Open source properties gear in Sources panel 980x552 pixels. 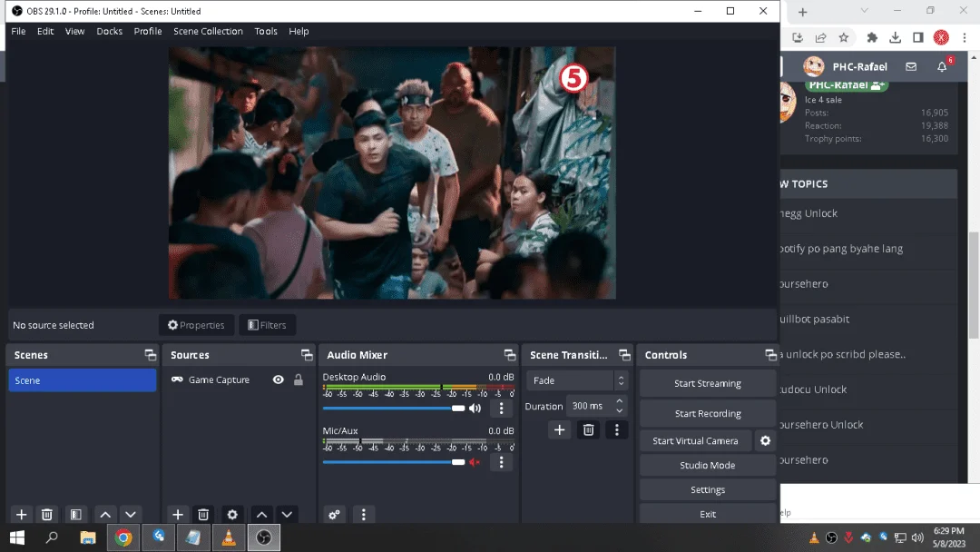pyautogui.click(x=232, y=515)
